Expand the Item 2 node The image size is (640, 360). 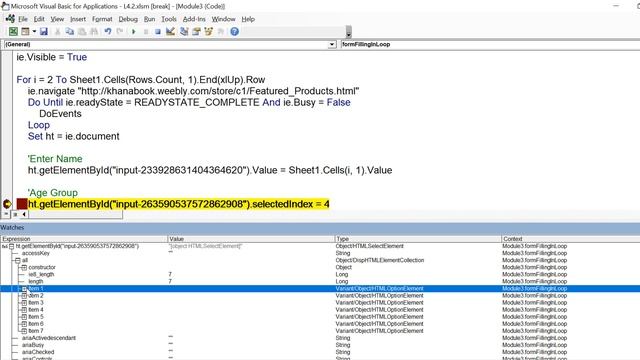(24, 296)
